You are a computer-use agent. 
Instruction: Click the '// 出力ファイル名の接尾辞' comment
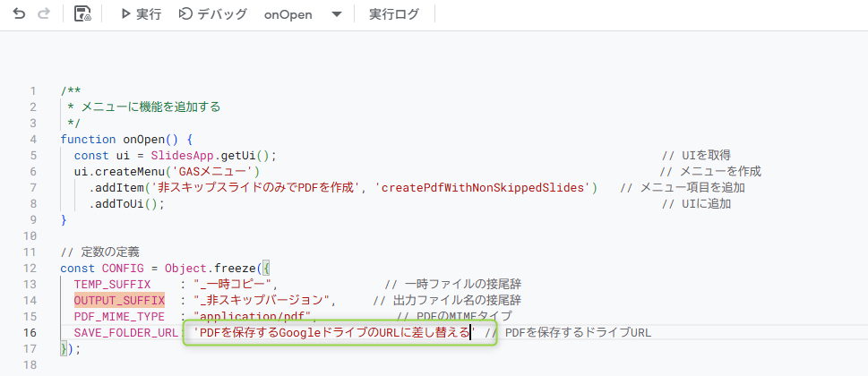point(447,300)
